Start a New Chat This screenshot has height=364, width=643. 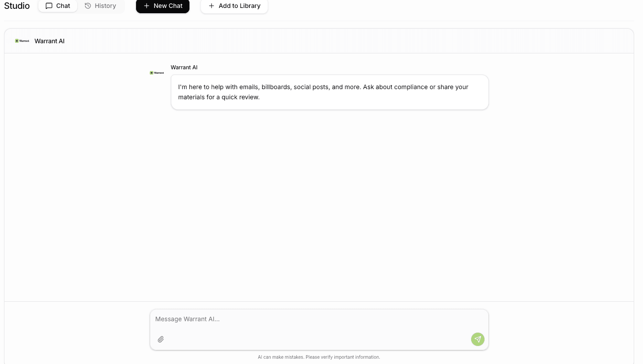point(163,6)
